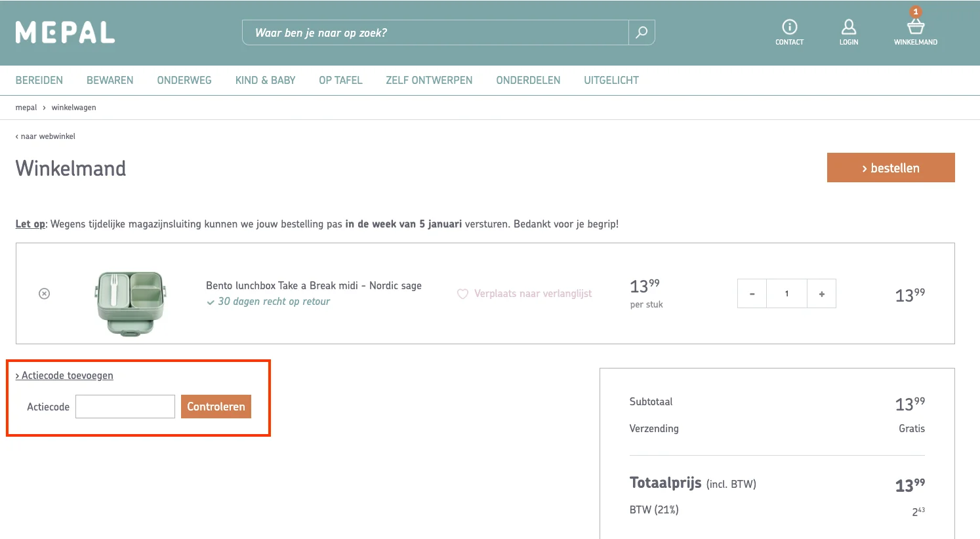Decrease quantity with minus button
Image resolution: width=980 pixels, height=539 pixels.
(752, 294)
